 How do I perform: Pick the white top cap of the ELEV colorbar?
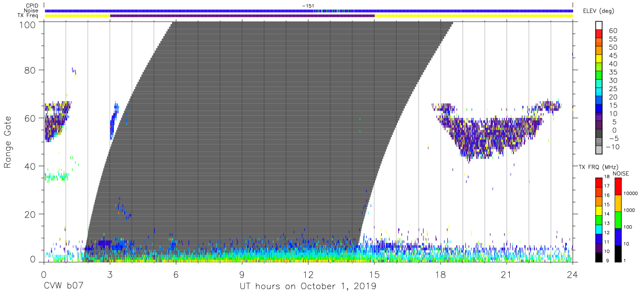[x=599, y=26]
